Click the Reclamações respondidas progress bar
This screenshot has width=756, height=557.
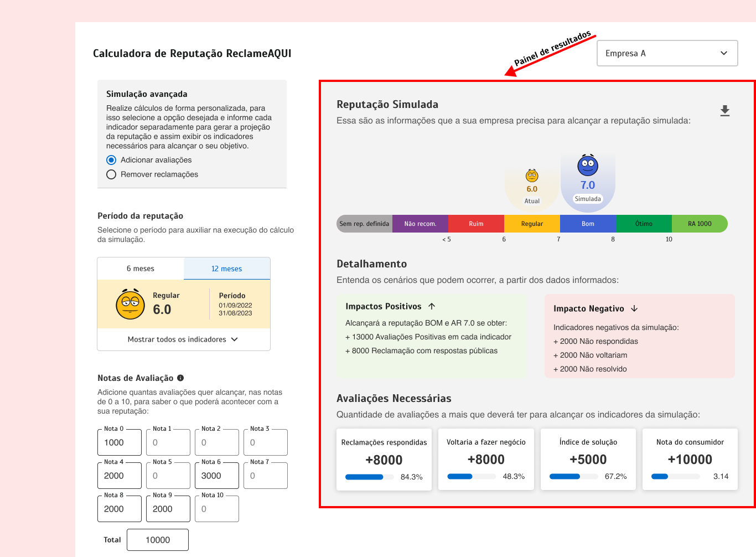point(370,477)
